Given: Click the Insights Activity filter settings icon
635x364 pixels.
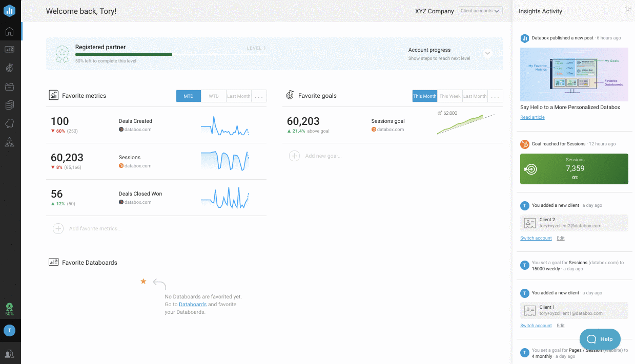Looking at the screenshot, I should [x=628, y=10].
